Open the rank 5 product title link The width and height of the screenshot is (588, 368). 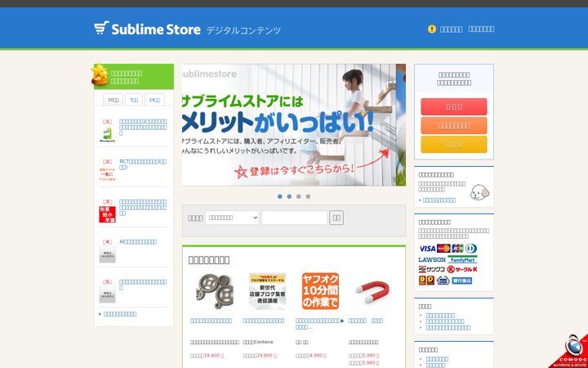(143, 285)
